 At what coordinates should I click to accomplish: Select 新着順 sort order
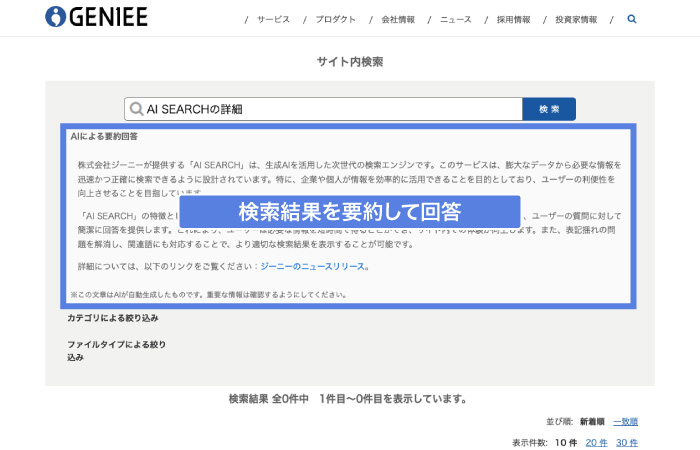[x=592, y=421]
